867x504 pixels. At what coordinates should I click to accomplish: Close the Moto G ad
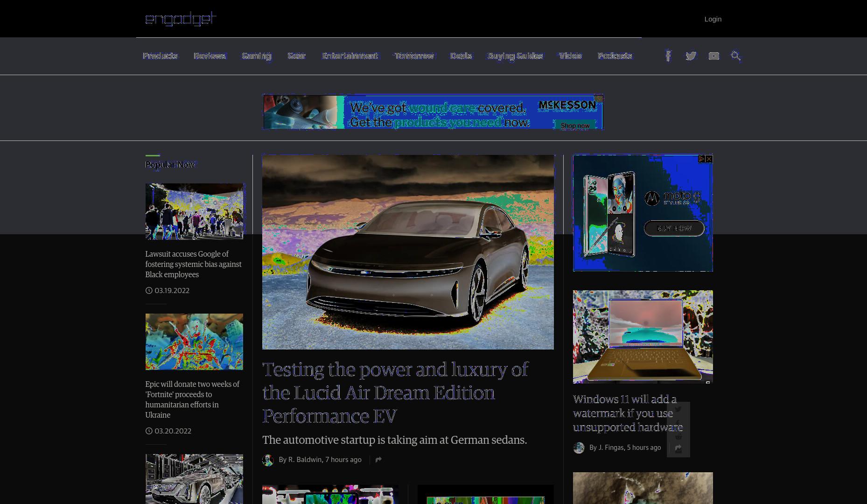pyautogui.click(x=709, y=159)
